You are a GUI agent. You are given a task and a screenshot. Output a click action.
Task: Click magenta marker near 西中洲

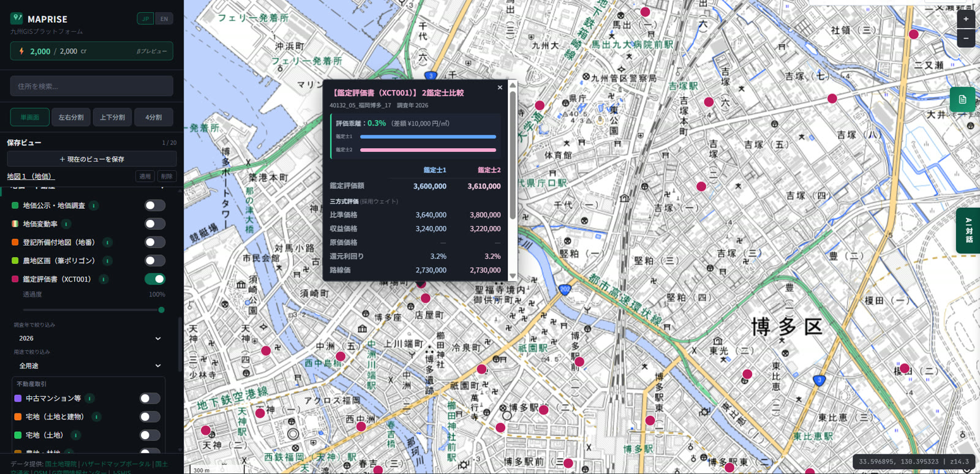click(x=361, y=427)
